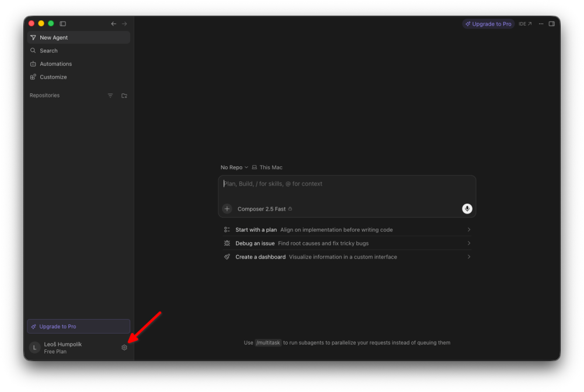Add a new repository folder
584x392 pixels.
coord(124,96)
